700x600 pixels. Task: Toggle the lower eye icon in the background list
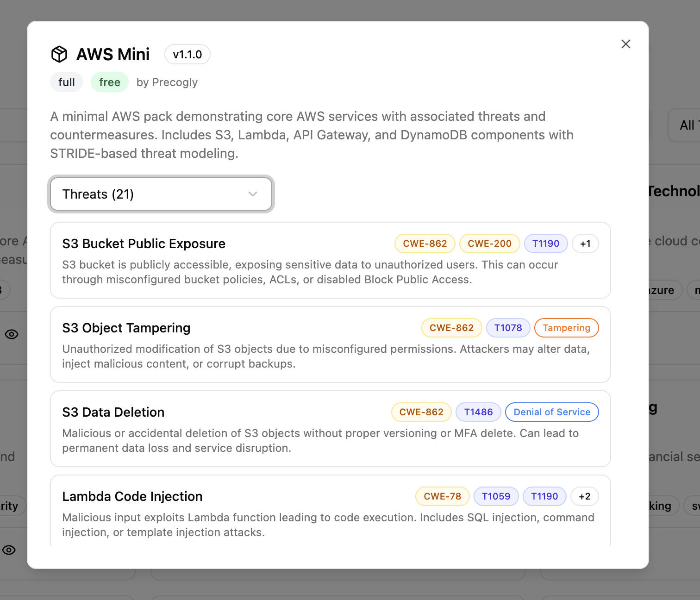tap(8, 550)
